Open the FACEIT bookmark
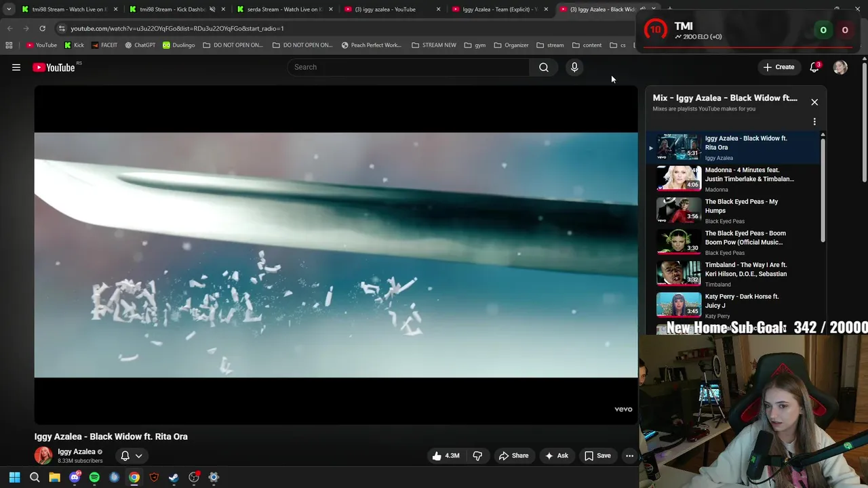The height and width of the screenshot is (488, 868). click(104, 45)
